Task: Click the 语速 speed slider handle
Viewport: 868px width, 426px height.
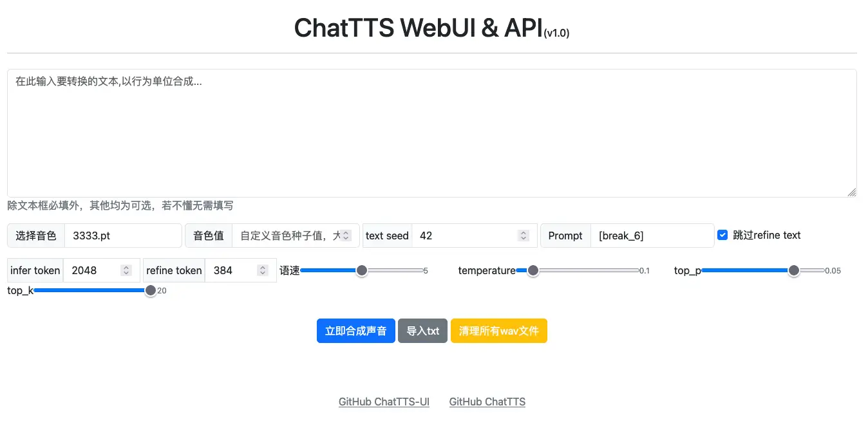Action: pyautogui.click(x=362, y=270)
